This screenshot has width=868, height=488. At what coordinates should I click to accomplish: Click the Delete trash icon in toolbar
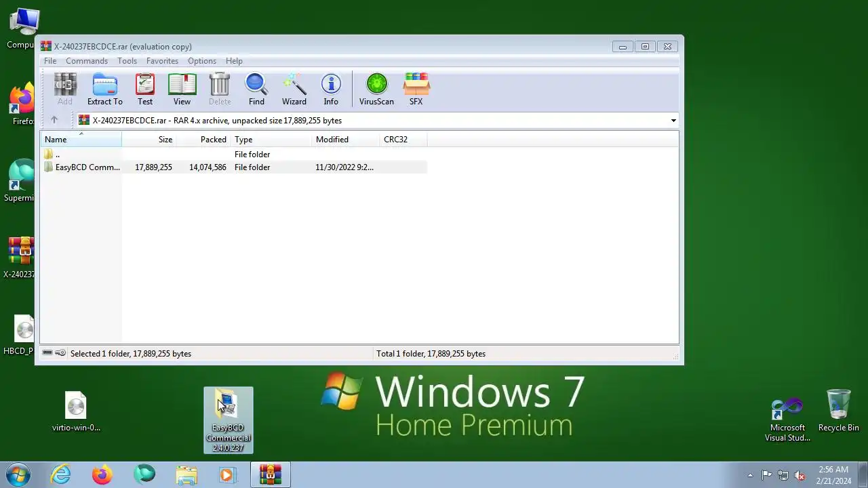tap(220, 89)
